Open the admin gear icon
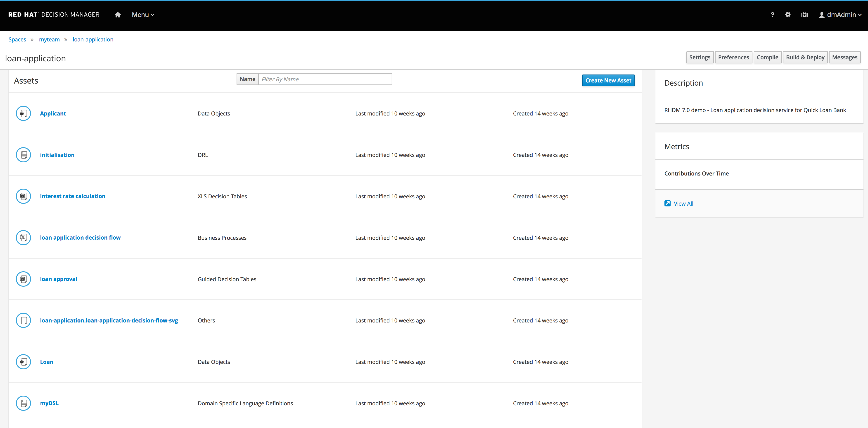This screenshot has width=868, height=428. (787, 15)
